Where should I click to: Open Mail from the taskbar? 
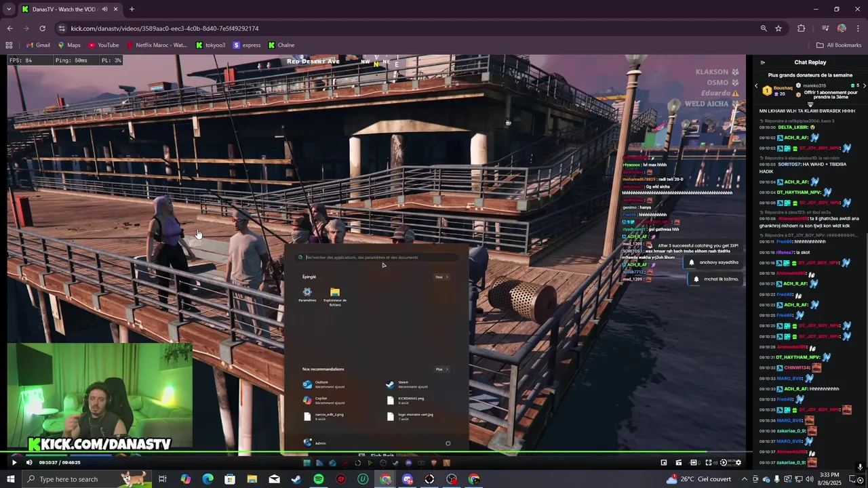[274, 479]
